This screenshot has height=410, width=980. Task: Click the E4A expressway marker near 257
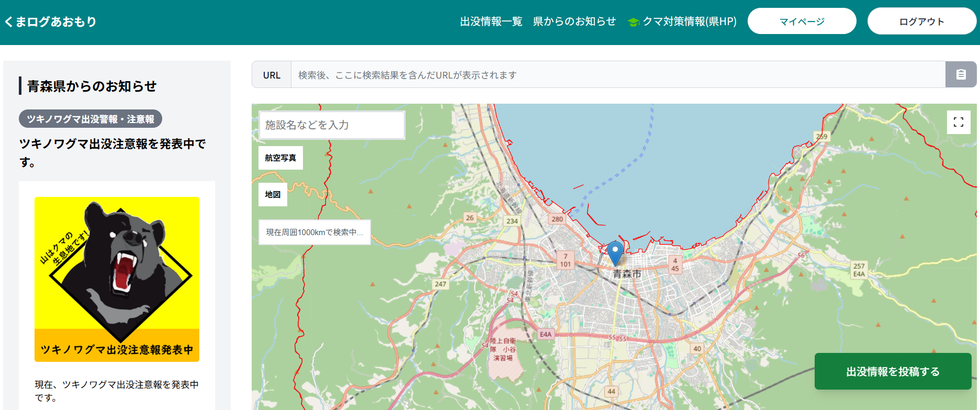[x=859, y=274]
